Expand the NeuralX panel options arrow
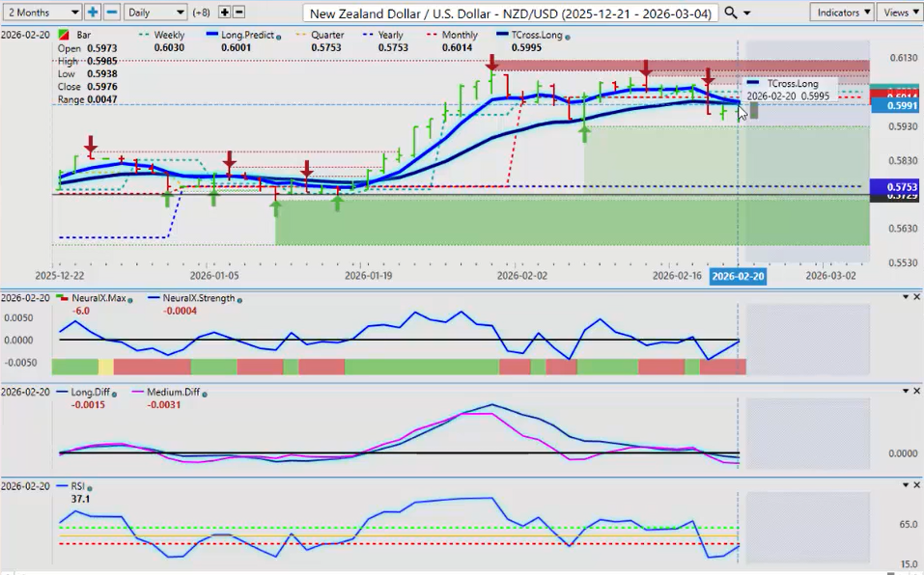924x575 pixels. point(905,297)
